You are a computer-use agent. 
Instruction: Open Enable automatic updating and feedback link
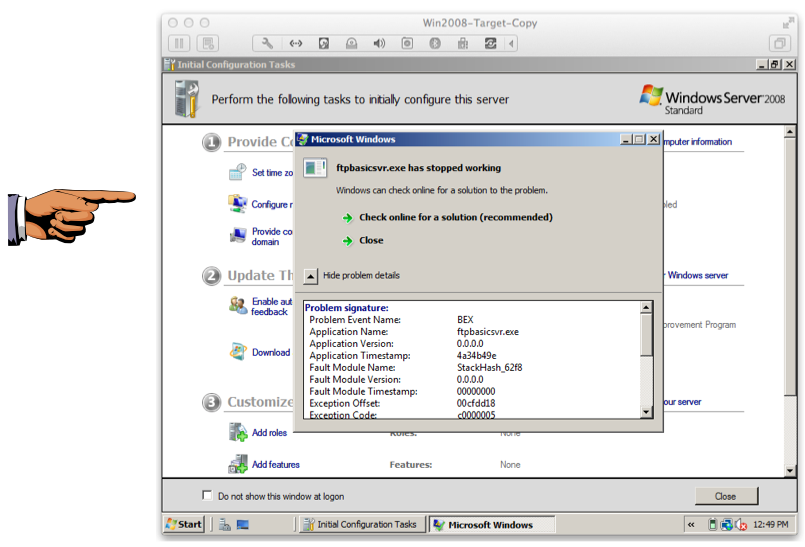pyautogui.click(x=272, y=307)
